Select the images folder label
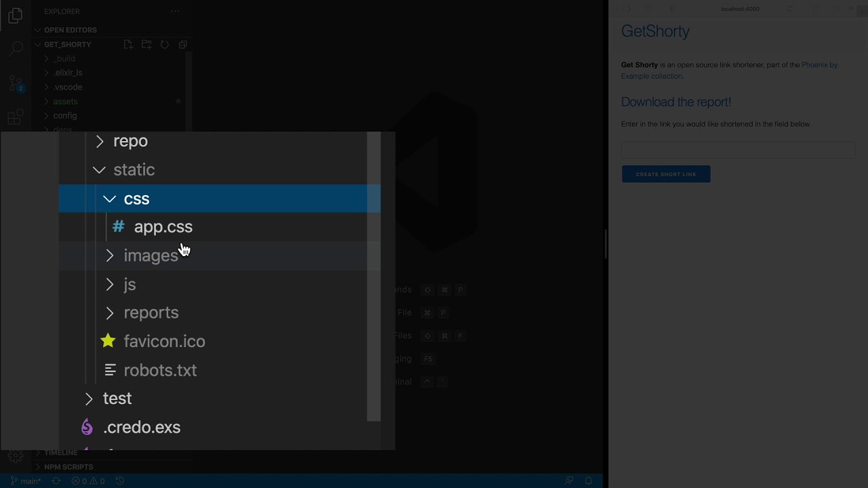Screen dimensions: 868x488 click(x=151, y=256)
